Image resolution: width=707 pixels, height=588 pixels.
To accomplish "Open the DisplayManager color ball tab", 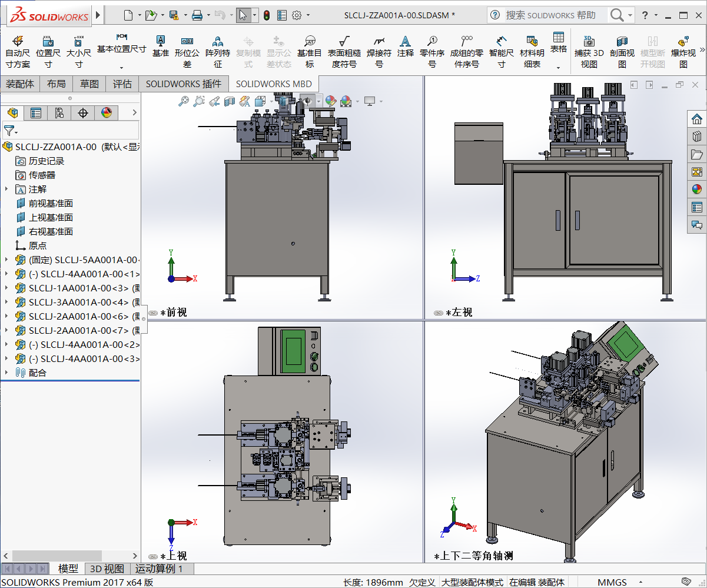I will 107,113.
